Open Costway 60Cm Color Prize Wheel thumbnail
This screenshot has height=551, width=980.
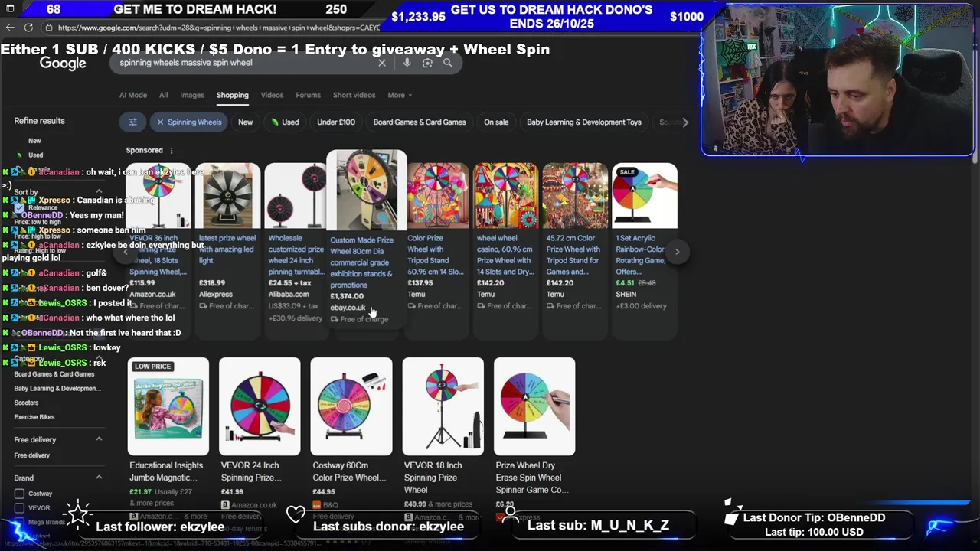[351, 406]
